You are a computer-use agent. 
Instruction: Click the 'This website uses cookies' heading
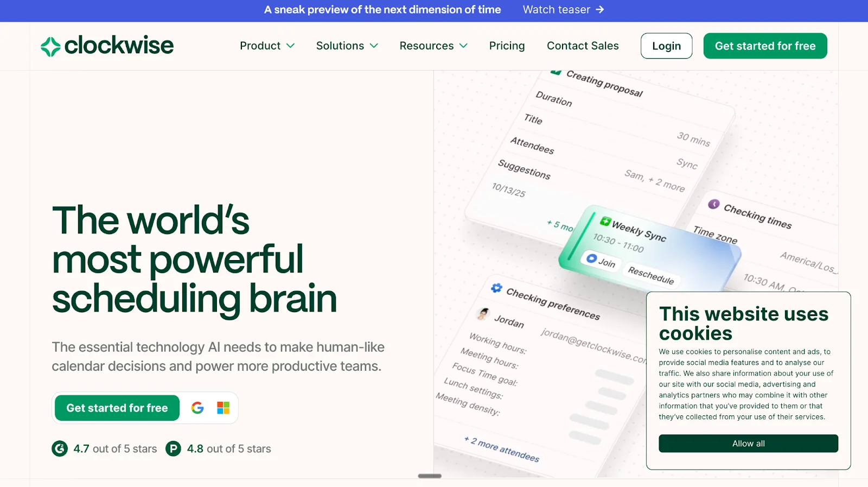pyautogui.click(x=744, y=323)
